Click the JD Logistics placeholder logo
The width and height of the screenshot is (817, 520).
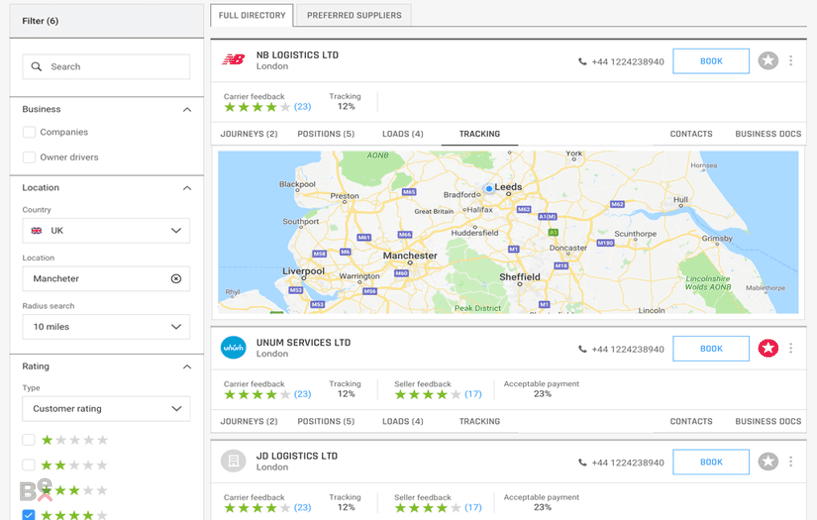233,461
